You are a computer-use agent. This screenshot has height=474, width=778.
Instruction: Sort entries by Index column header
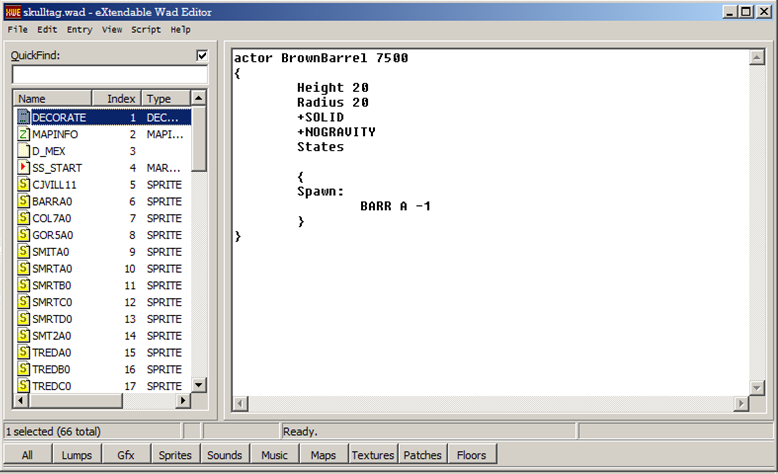pos(117,98)
